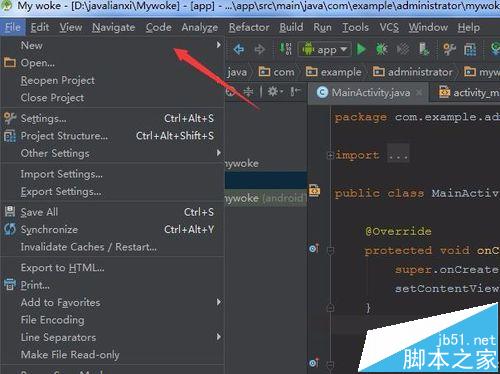Click the override gutter icon beside onCreate

314,248
